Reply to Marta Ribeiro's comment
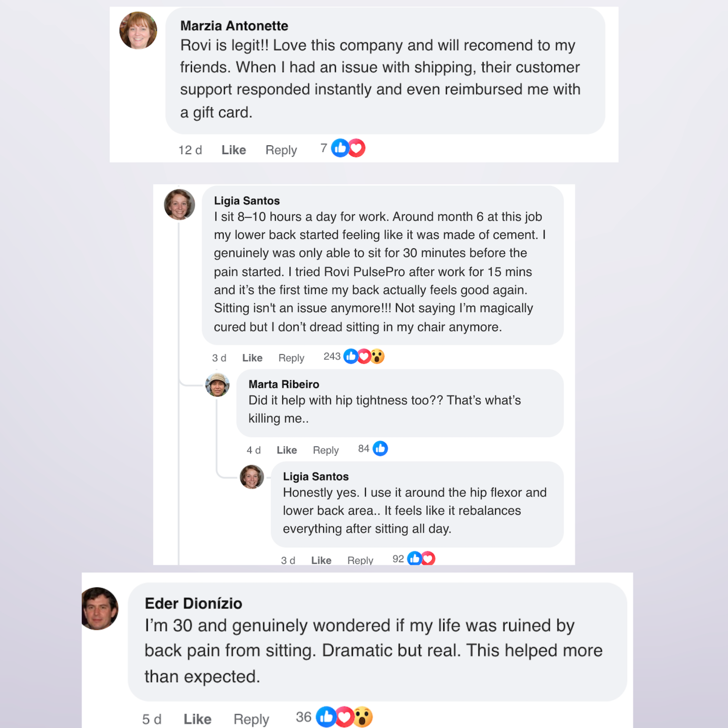This screenshot has height=728, width=728. tap(325, 450)
